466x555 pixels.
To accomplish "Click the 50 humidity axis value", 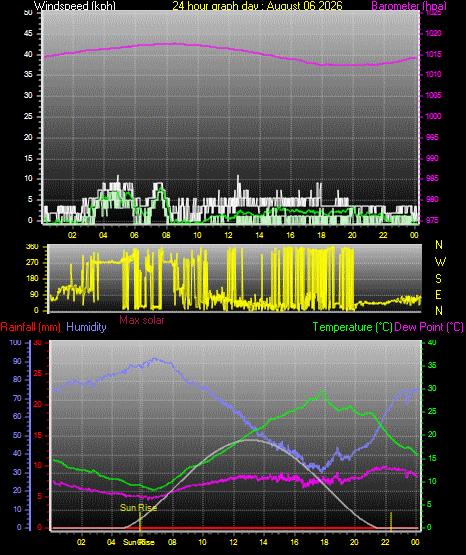I will 17,435.
